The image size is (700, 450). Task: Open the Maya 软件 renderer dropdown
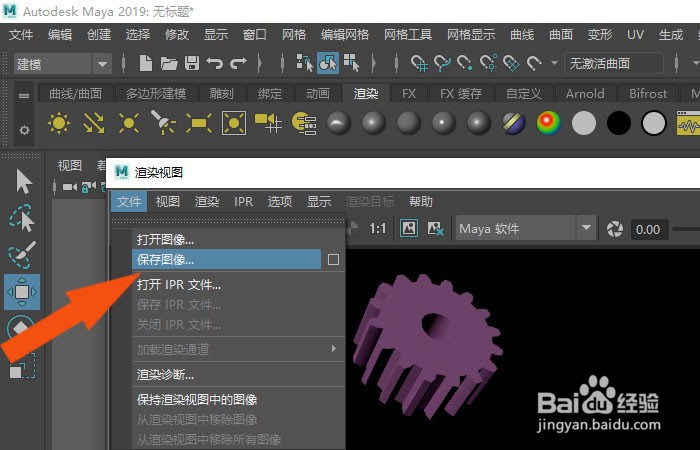pyautogui.click(x=526, y=229)
